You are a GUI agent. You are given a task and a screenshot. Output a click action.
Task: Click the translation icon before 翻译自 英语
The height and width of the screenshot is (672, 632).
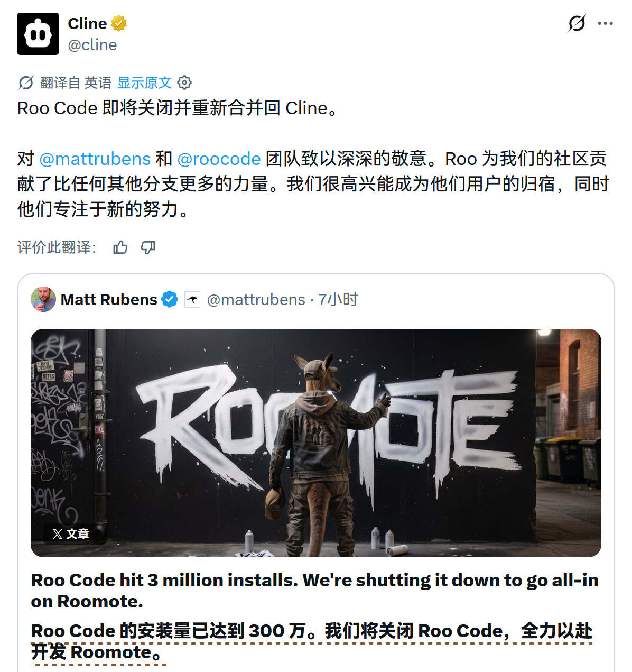pyautogui.click(x=26, y=83)
